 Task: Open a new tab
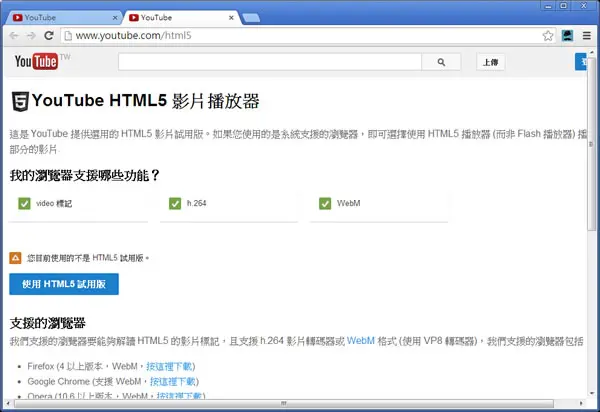pos(251,18)
